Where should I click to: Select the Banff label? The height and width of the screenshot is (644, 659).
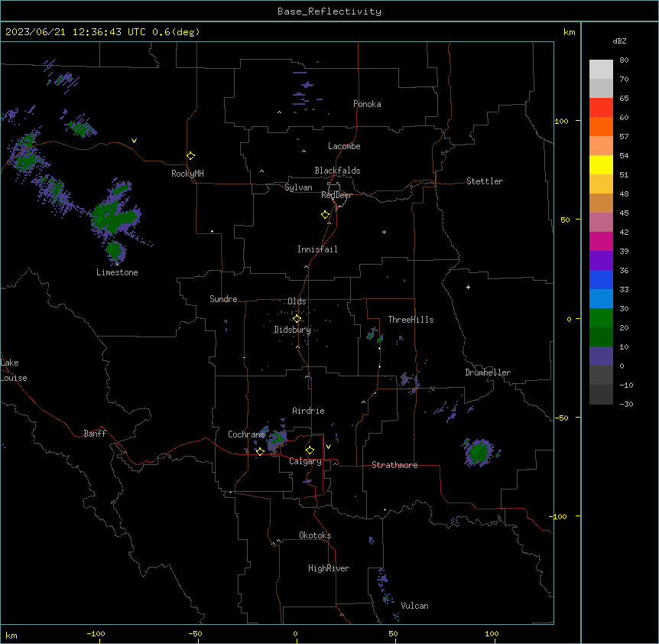pos(95,434)
